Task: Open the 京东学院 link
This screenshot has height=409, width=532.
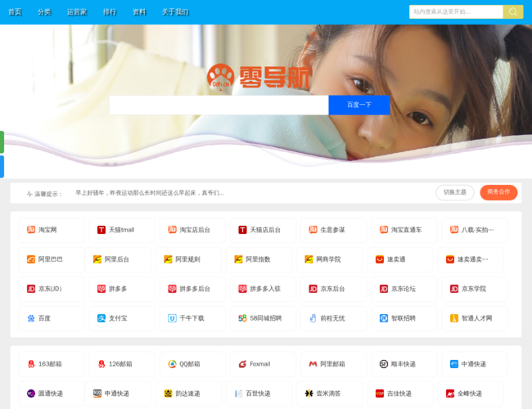Action: (x=475, y=289)
